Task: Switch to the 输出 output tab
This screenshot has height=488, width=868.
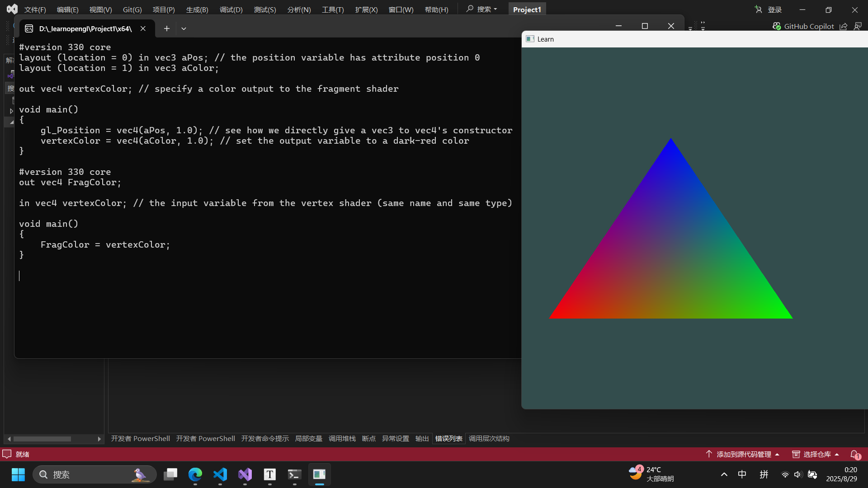Action: point(421,438)
